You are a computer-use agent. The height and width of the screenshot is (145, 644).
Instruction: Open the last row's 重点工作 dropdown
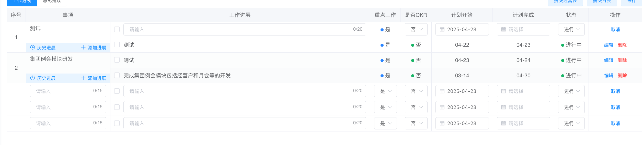pos(385,123)
